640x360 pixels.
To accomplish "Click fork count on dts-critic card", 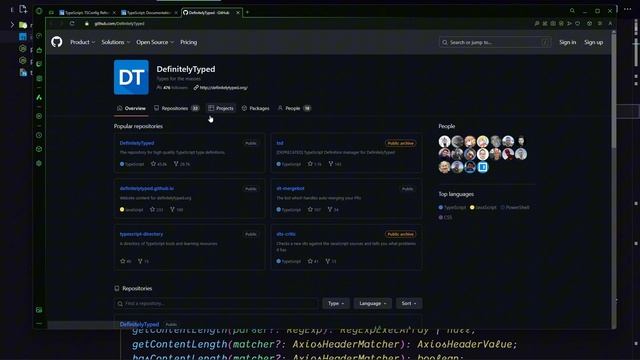I will click(331, 261).
